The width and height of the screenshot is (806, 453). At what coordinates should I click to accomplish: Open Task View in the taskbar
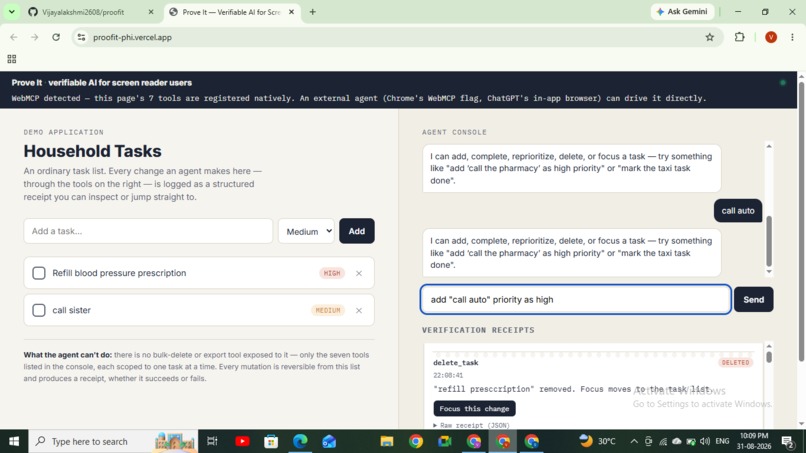[212, 441]
